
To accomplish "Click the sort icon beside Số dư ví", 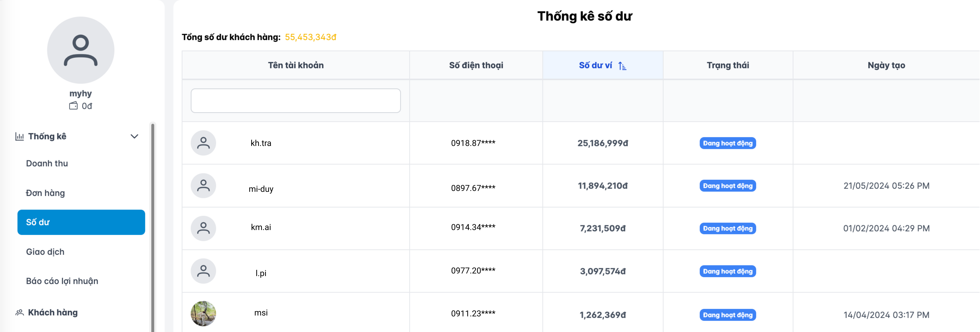I will (622, 66).
